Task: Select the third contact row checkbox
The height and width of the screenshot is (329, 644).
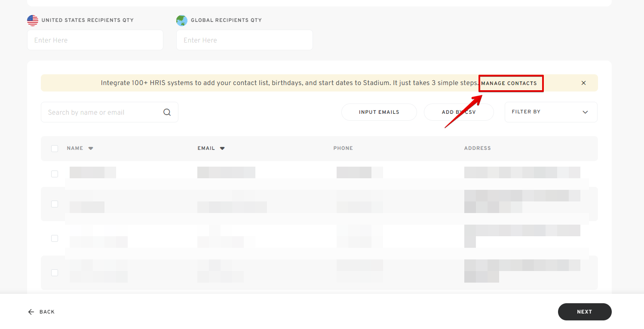Action: coord(55,238)
